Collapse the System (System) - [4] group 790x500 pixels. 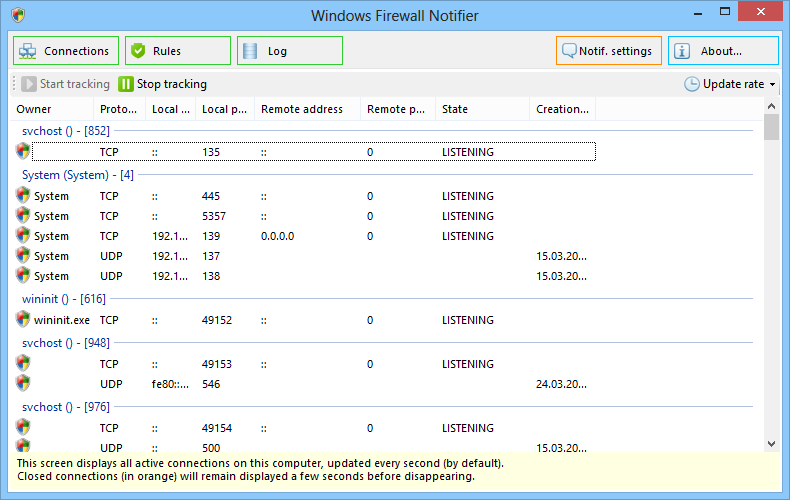78,175
